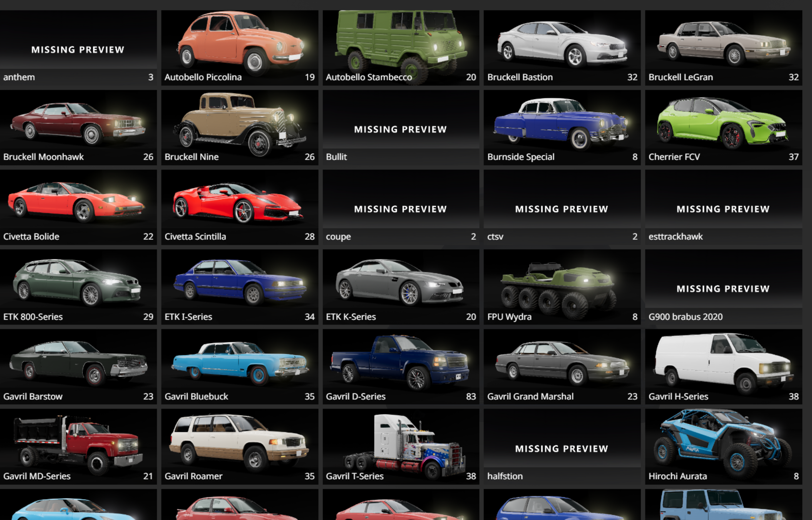Open the Hirochi Aurata buggy
Viewport: 812px width, 520px height.
tap(724, 447)
